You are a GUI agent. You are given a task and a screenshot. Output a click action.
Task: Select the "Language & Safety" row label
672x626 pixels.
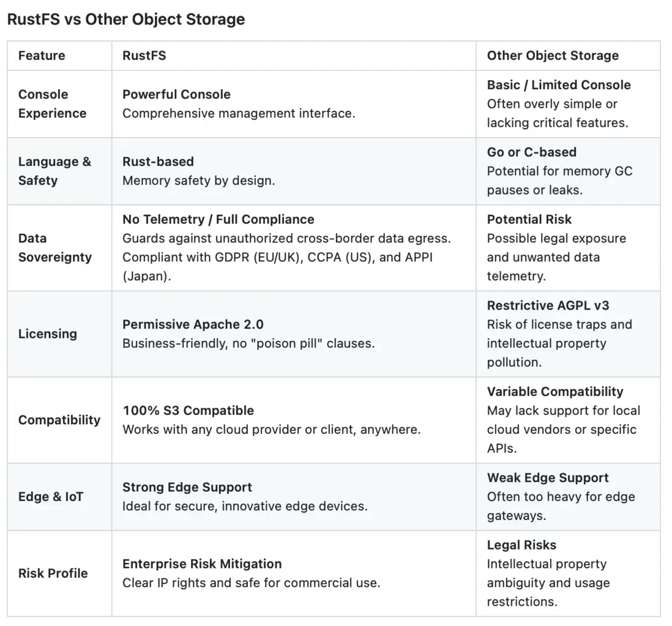[54, 171]
